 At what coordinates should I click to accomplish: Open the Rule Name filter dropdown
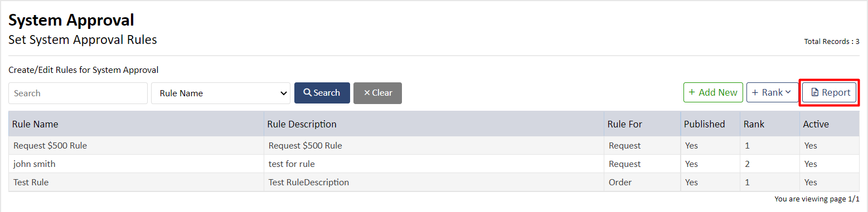(221, 93)
